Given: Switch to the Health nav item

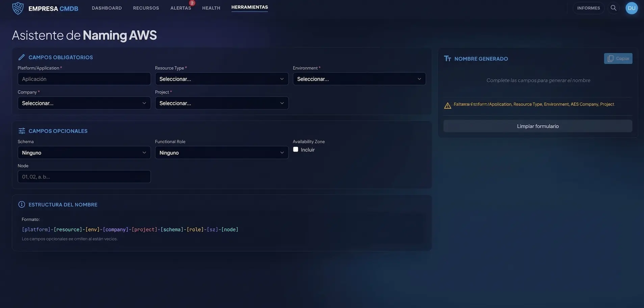Looking at the screenshot, I should (x=211, y=8).
